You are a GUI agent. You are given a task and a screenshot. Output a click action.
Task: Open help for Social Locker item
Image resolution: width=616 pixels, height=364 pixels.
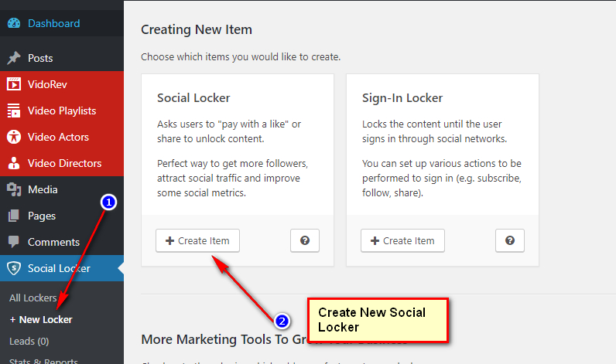[305, 240]
